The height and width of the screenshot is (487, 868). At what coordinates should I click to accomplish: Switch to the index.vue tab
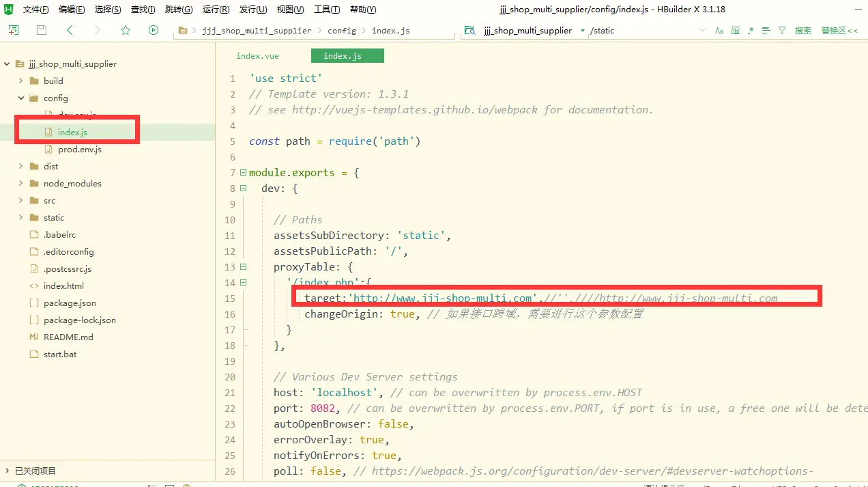tap(258, 56)
